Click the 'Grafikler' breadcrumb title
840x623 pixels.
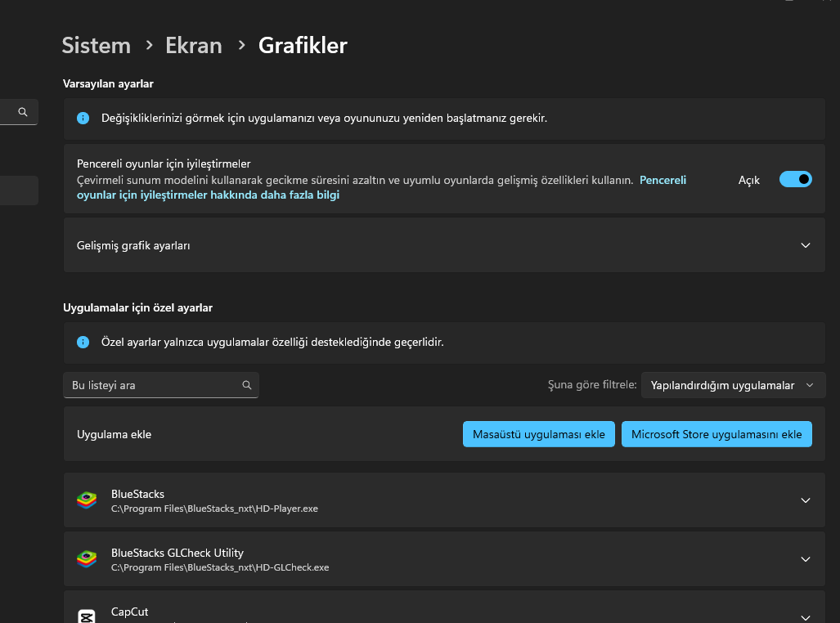tap(303, 46)
